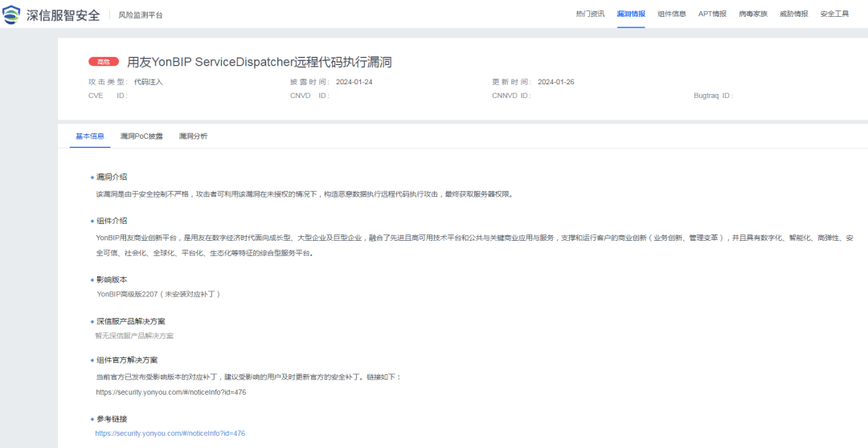
Task: Click the 组件介绍 section heading
Action: tap(112, 221)
